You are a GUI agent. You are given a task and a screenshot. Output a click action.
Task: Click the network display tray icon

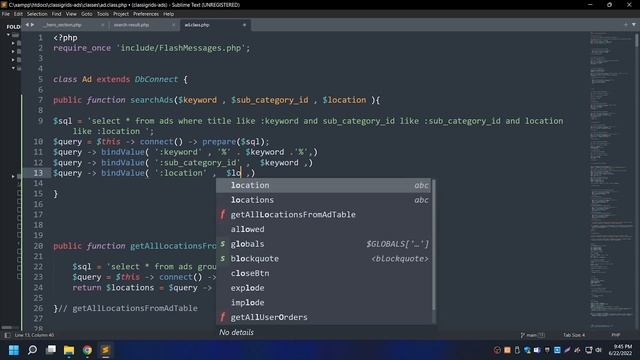[589, 350]
